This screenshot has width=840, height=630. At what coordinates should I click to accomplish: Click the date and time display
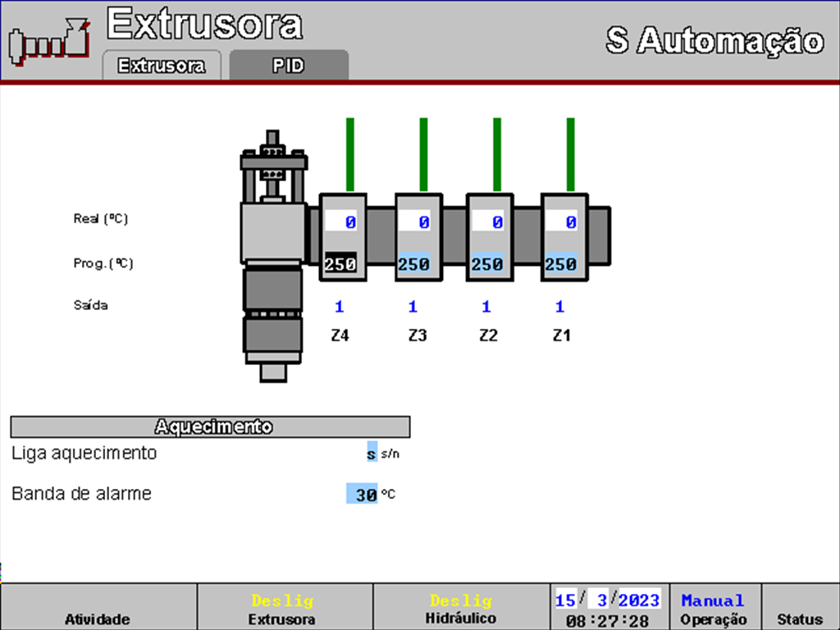(608, 608)
